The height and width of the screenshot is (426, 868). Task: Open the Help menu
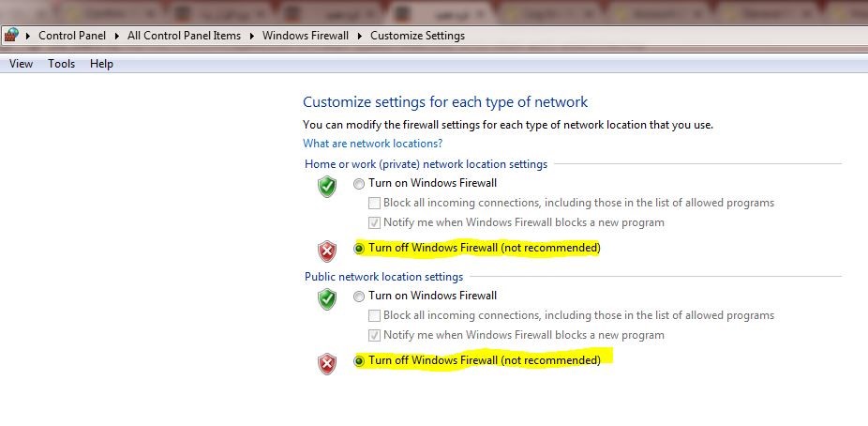coord(101,64)
